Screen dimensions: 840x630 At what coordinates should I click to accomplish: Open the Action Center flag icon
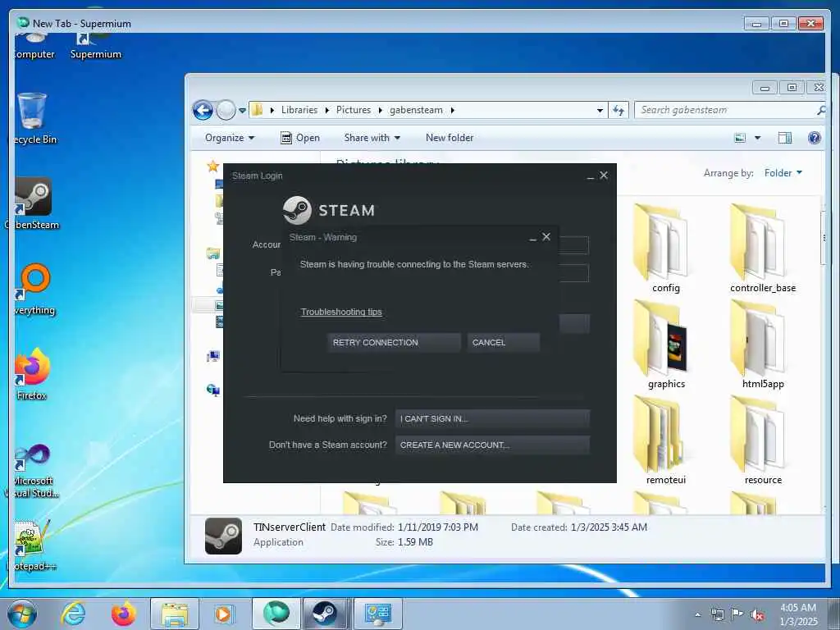click(x=737, y=614)
